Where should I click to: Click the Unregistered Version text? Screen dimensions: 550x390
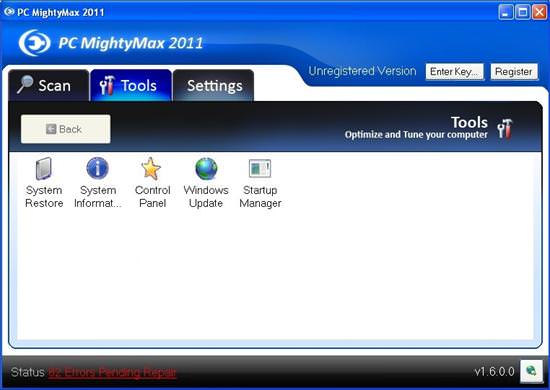(x=362, y=71)
